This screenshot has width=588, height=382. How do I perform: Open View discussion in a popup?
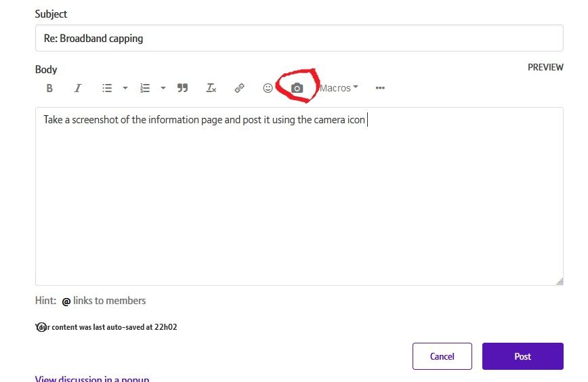coord(92,379)
